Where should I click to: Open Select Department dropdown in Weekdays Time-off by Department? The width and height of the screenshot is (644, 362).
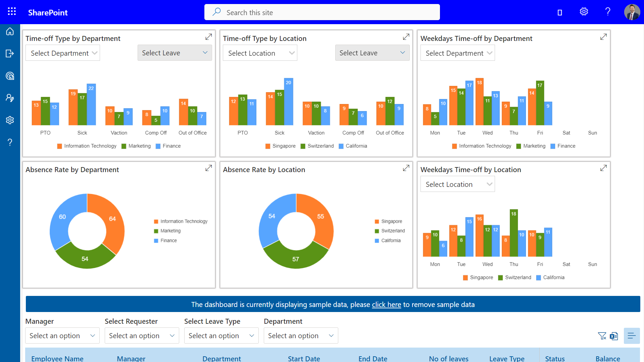[457, 53]
